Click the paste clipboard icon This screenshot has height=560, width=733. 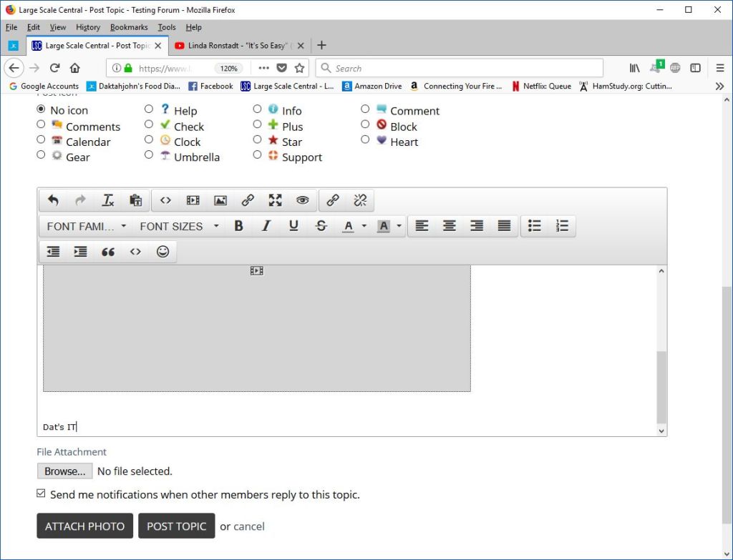[135, 200]
